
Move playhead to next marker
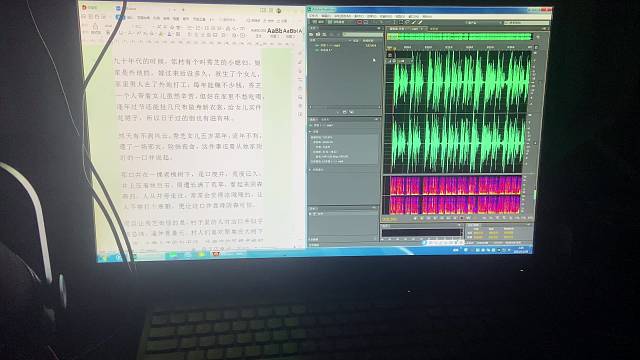click(455, 218)
